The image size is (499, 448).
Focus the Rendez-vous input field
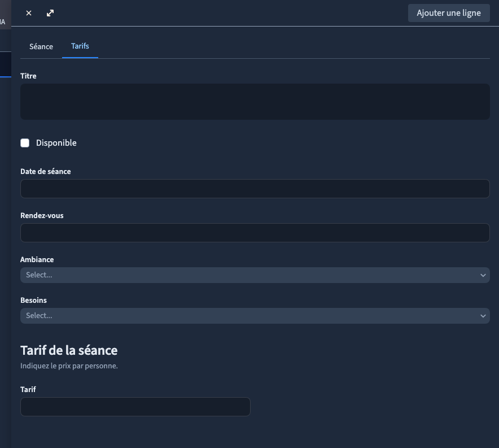point(255,233)
